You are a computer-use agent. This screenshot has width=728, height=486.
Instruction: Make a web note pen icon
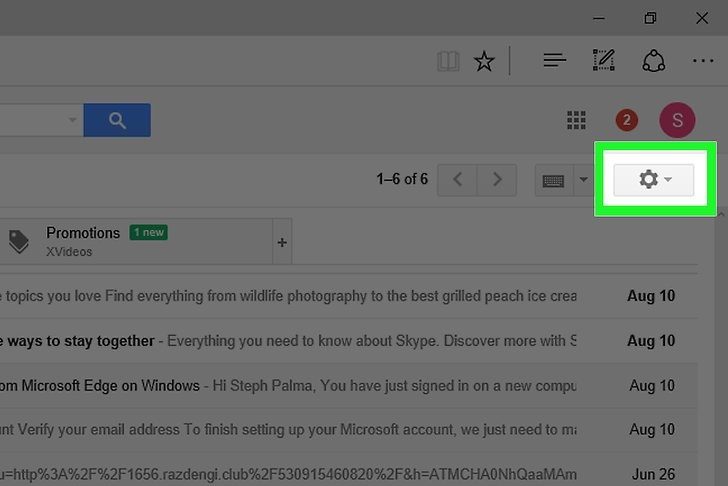603,62
